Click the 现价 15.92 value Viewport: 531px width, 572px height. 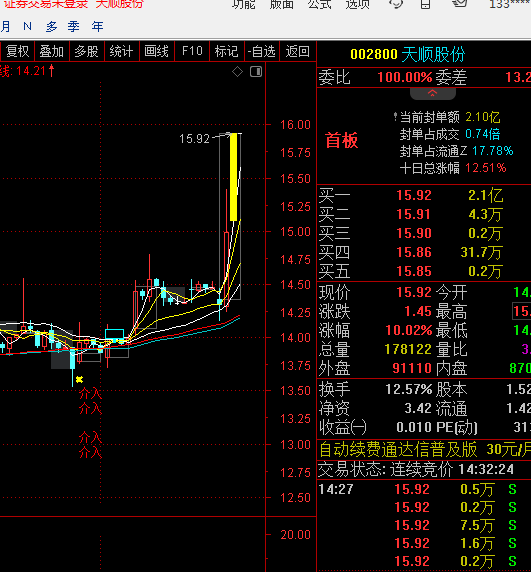point(414,292)
